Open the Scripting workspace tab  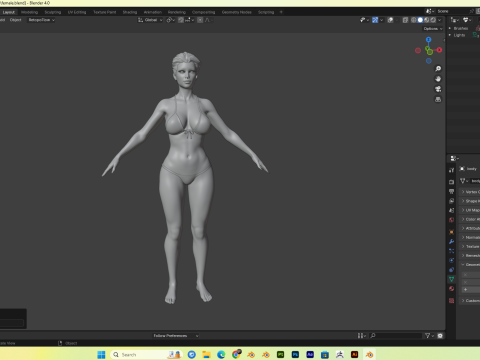tap(266, 12)
